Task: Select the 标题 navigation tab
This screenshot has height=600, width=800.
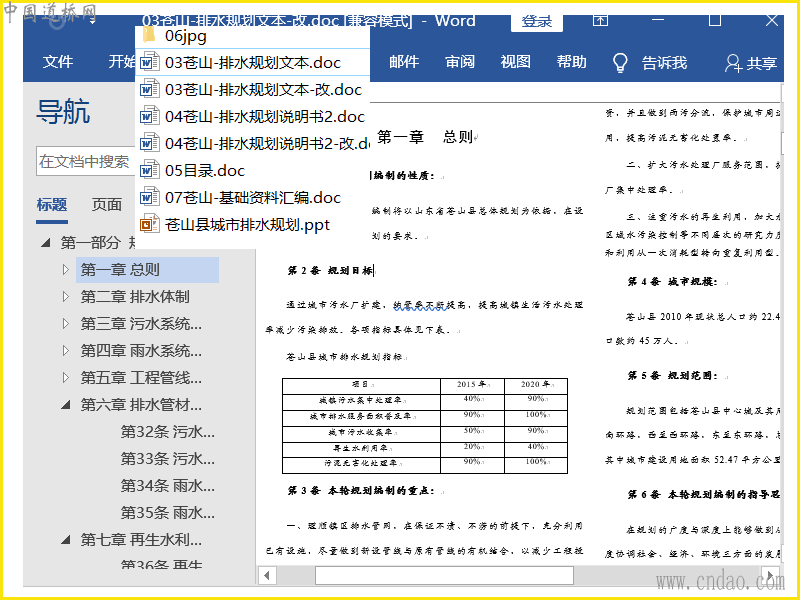Action: click(52, 205)
